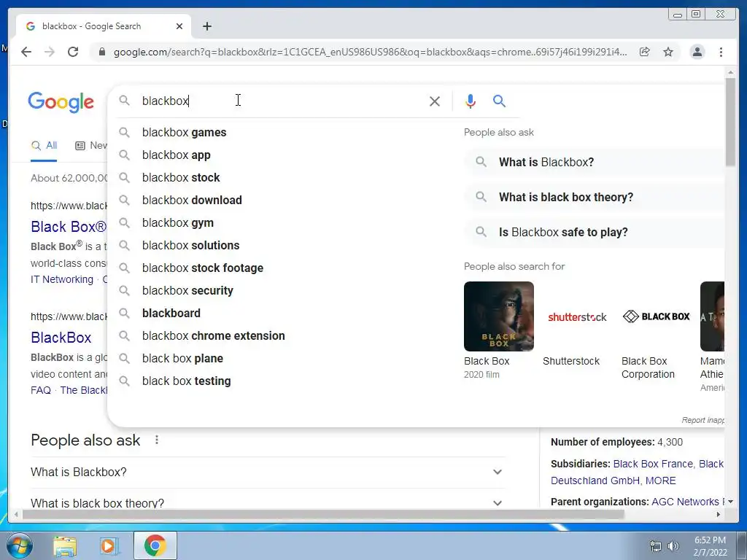Switch to the All results tab
This screenshot has height=560, width=747.
coord(44,146)
